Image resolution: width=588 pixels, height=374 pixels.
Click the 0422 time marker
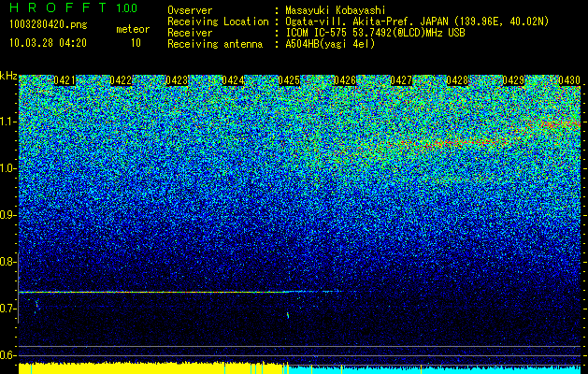coord(121,80)
